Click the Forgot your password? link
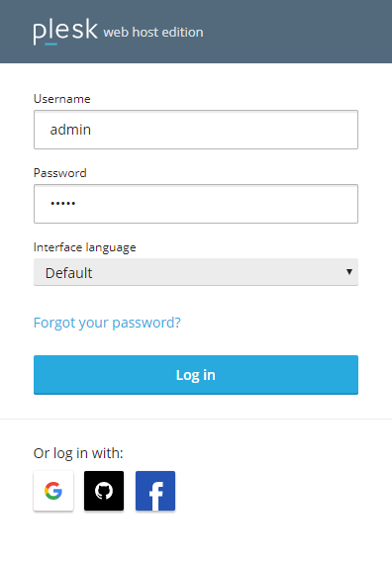Image resolution: width=392 pixels, height=566 pixels. pos(107,323)
